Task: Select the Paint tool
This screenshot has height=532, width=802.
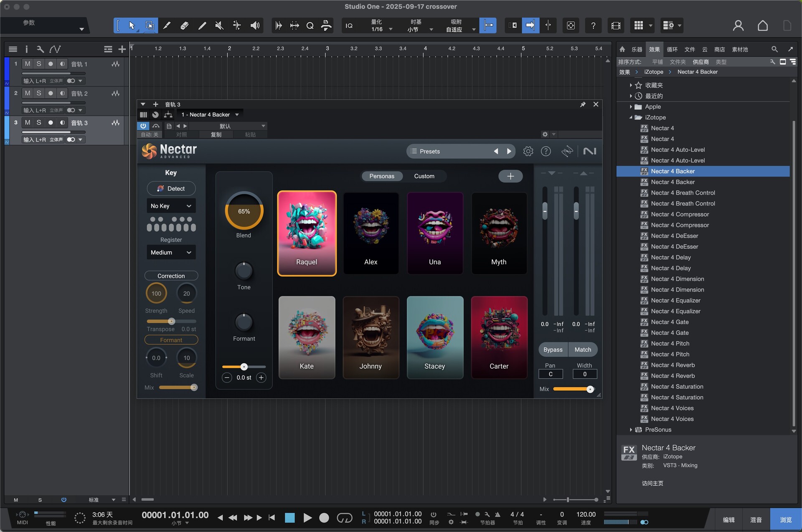Action: coord(202,25)
